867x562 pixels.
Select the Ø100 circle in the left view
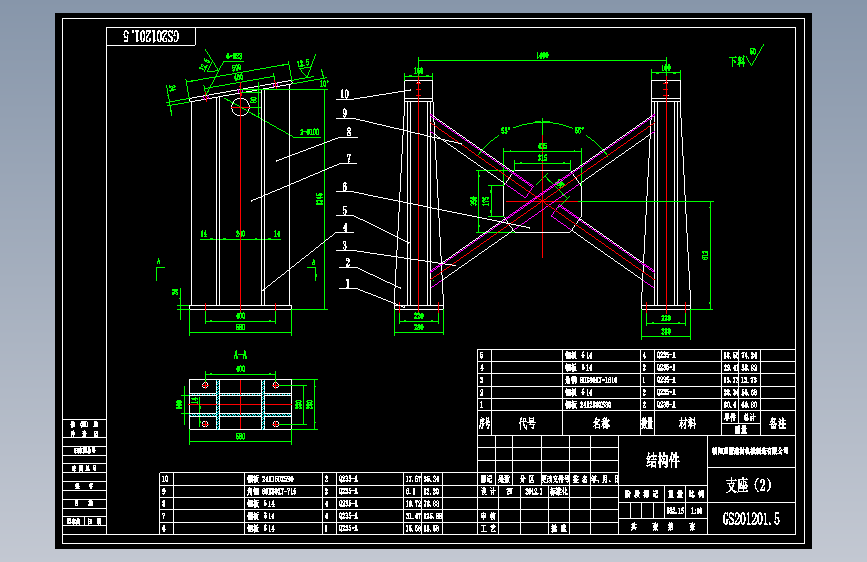point(240,107)
